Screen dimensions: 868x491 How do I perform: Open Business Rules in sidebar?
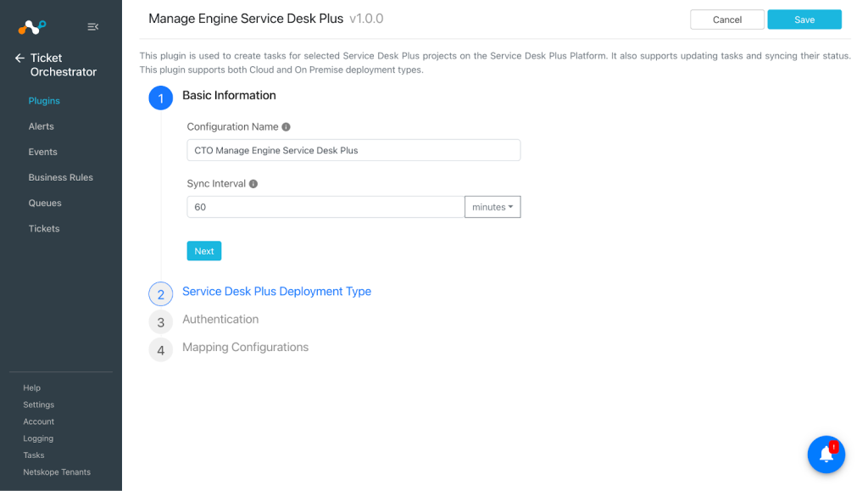point(61,177)
